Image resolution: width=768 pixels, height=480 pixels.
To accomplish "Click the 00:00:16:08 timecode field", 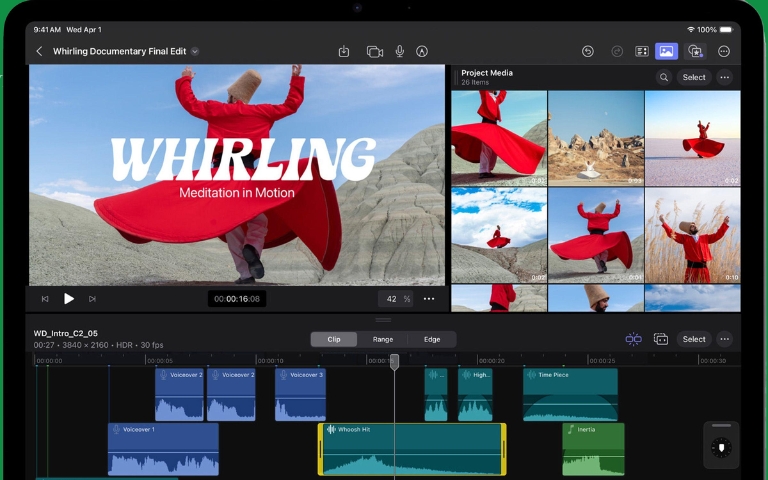I will [237, 299].
